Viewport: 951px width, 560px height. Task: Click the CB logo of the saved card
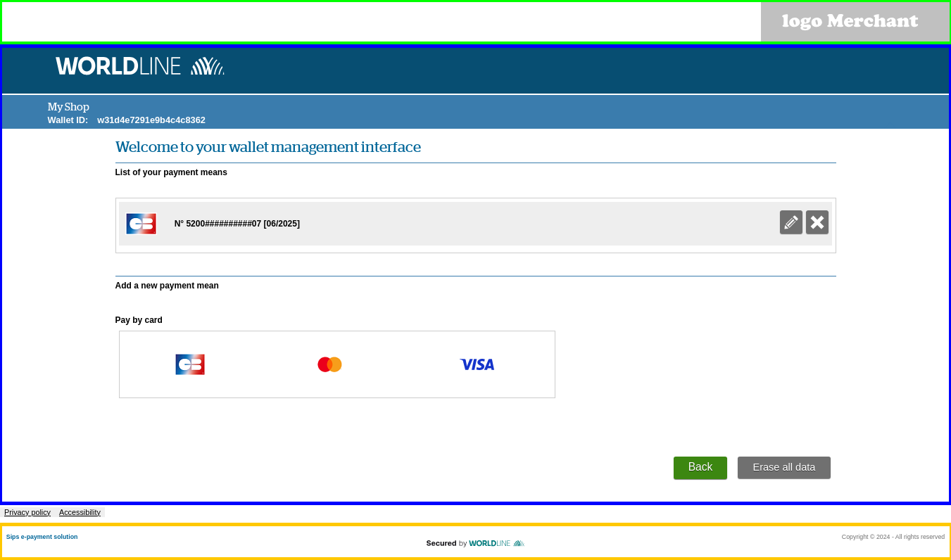(141, 224)
